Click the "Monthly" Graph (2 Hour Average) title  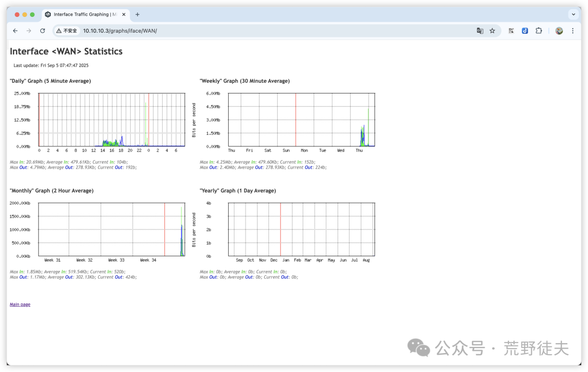tap(52, 191)
